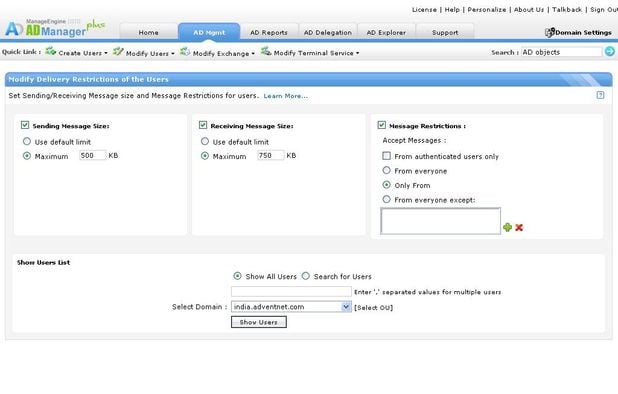Screen dimensions: 618x394
Task: Click the ADManager Plus logo
Action: (54, 28)
